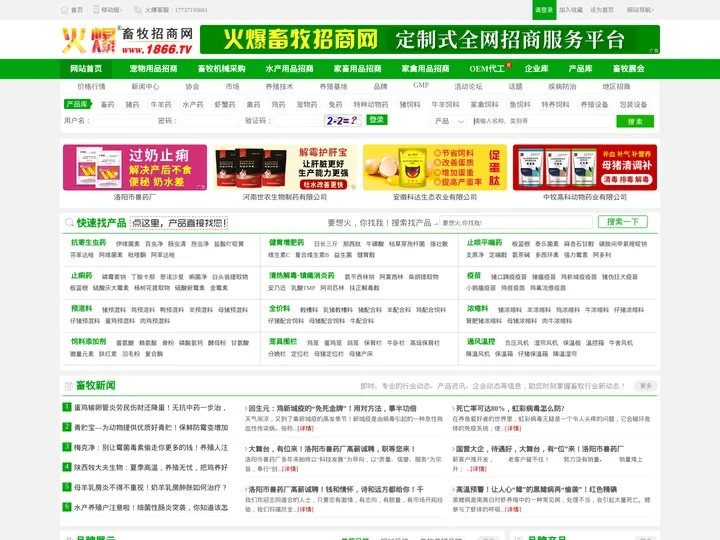Focus the 要想火,你找我 search field
Image resolution: width=720 pixels, height=540 pixels.
click(516, 222)
